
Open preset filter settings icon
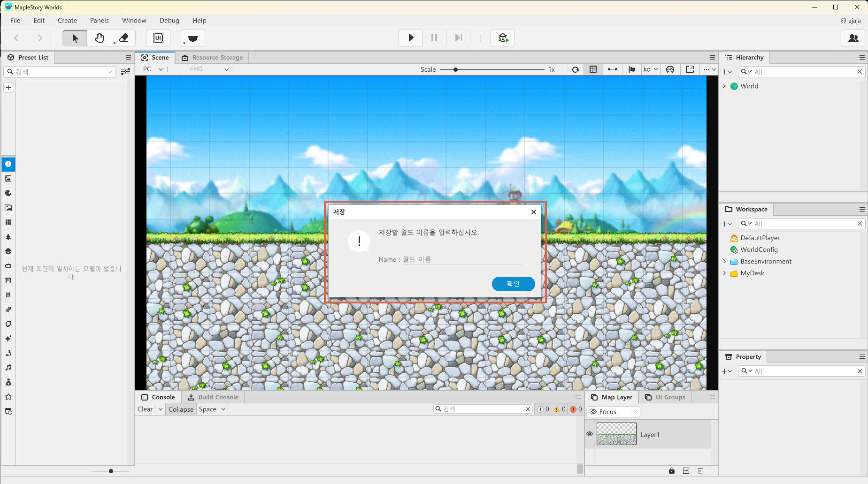pos(125,72)
